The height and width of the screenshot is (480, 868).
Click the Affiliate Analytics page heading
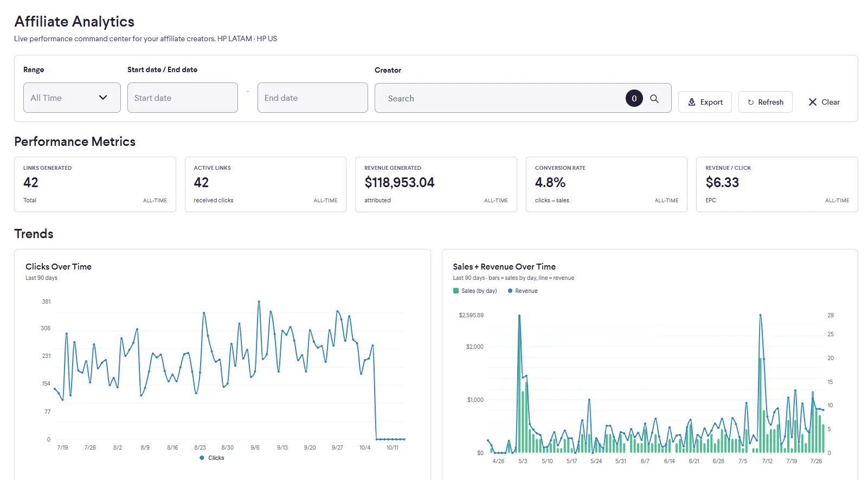74,22
